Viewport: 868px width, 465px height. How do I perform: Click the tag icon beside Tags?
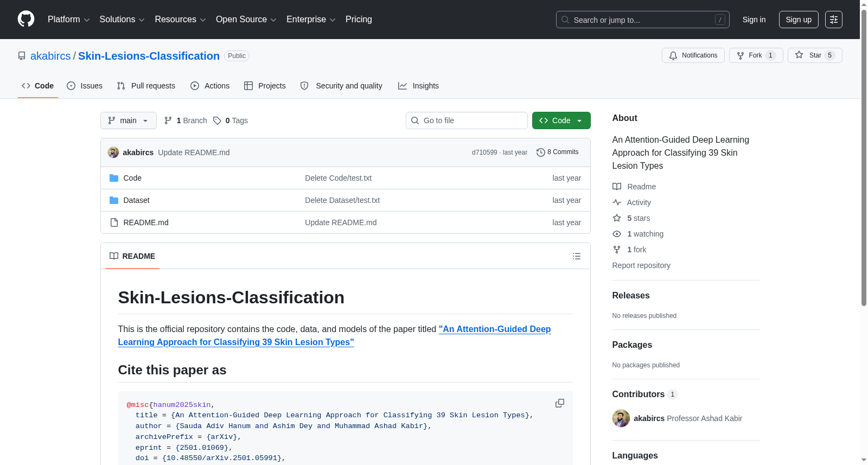click(x=217, y=120)
